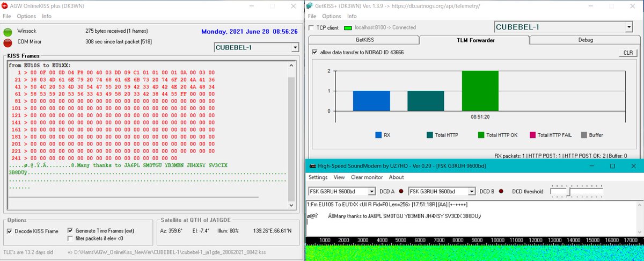The height and width of the screenshot is (261, 644).
Task: Open File menu in GetKISS+ window
Action: pos(313,16)
